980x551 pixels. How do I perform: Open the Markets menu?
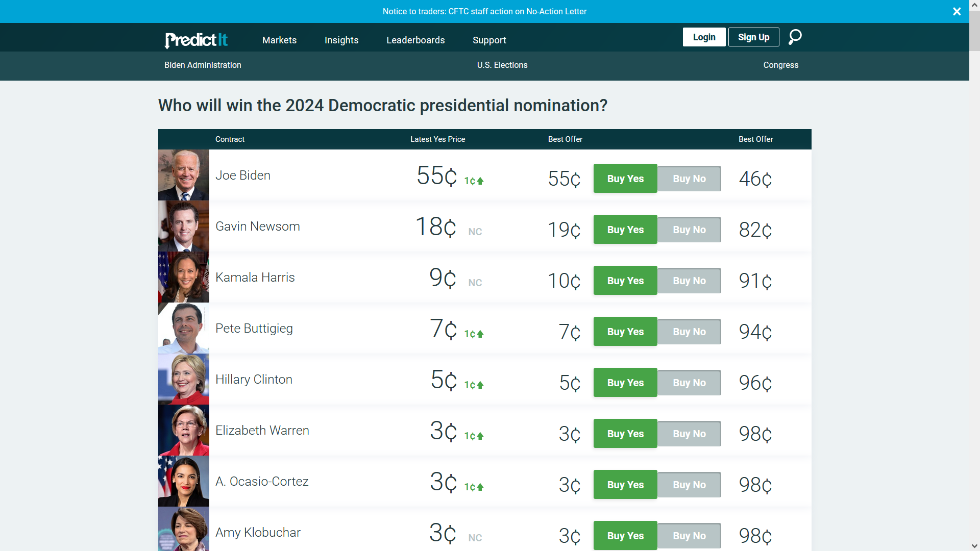[x=279, y=40]
